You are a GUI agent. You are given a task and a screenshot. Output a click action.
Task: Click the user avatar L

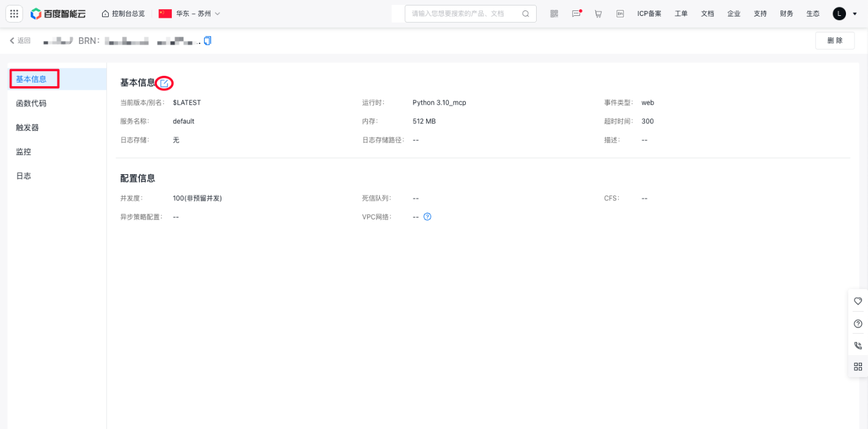pyautogui.click(x=839, y=13)
